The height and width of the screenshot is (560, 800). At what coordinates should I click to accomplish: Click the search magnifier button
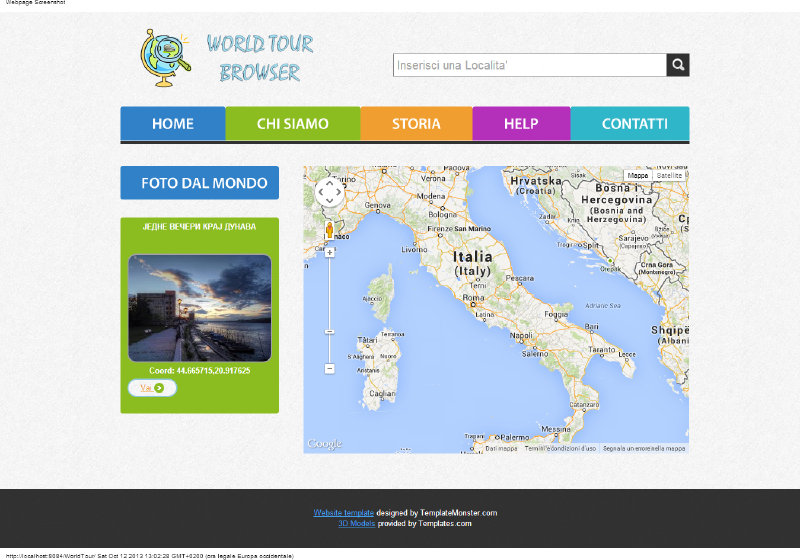point(678,65)
